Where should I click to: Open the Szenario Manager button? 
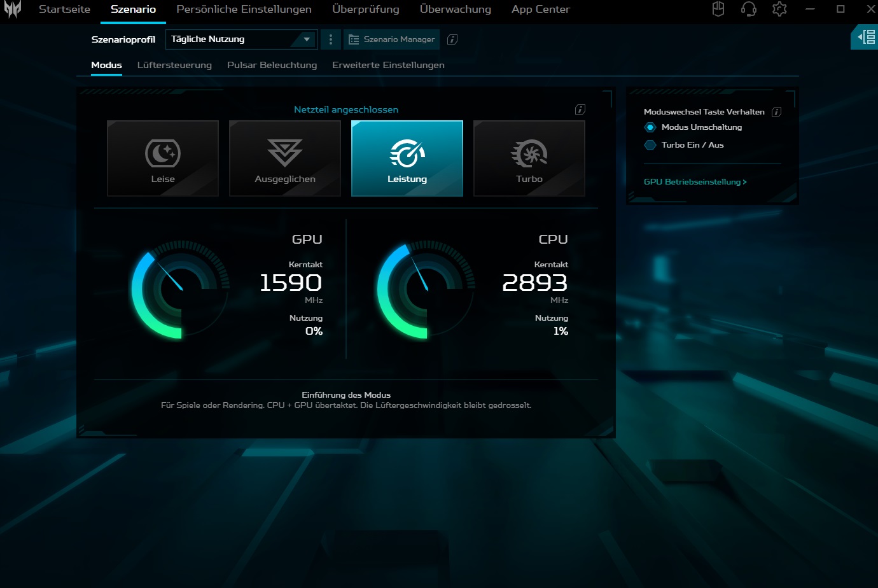(392, 39)
